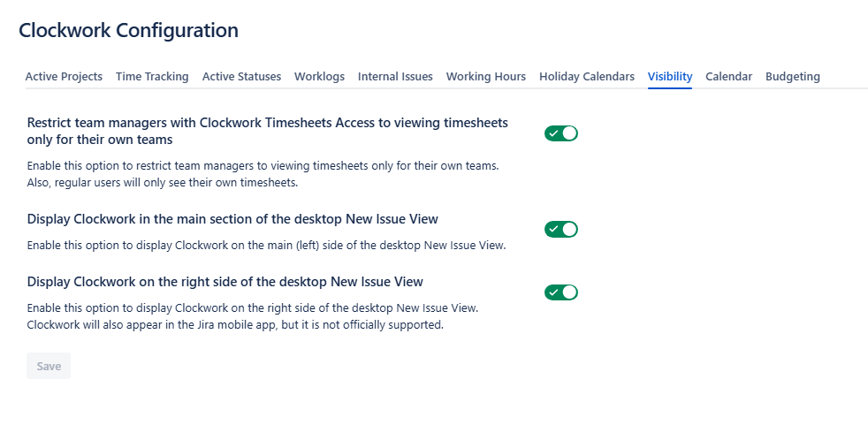Click the regular users timesheets description text

click(163, 182)
